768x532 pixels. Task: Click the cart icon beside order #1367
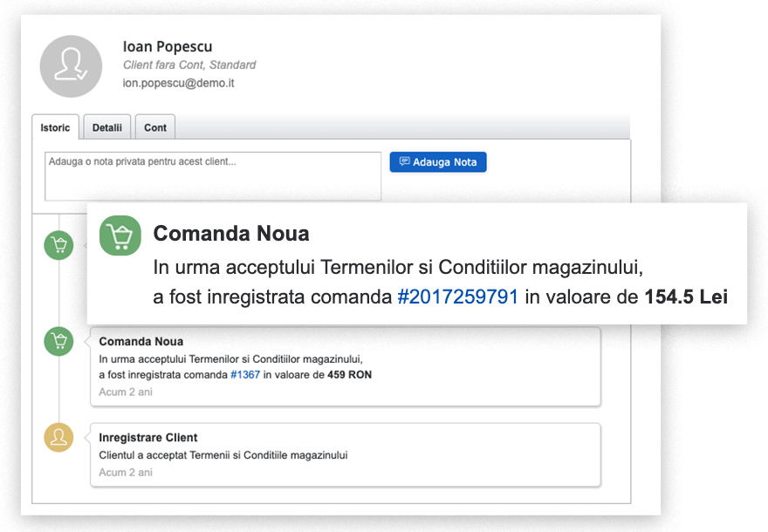[x=58, y=341]
